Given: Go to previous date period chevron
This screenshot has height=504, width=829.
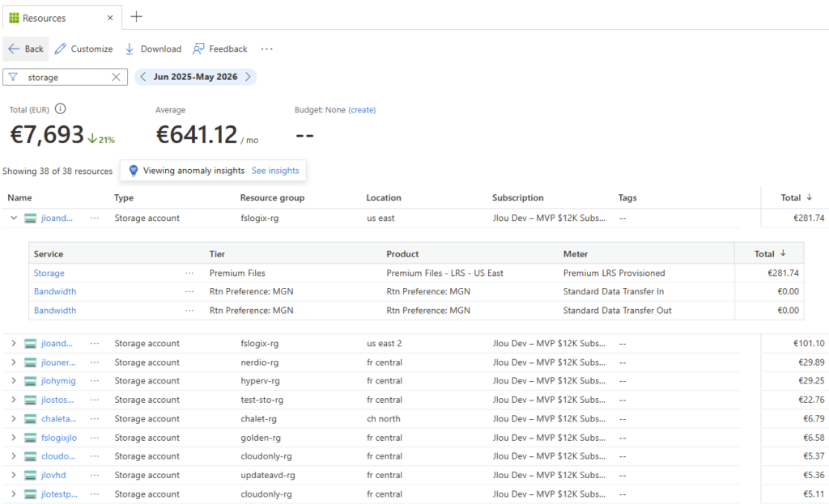Looking at the screenshot, I should tap(142, 77).
